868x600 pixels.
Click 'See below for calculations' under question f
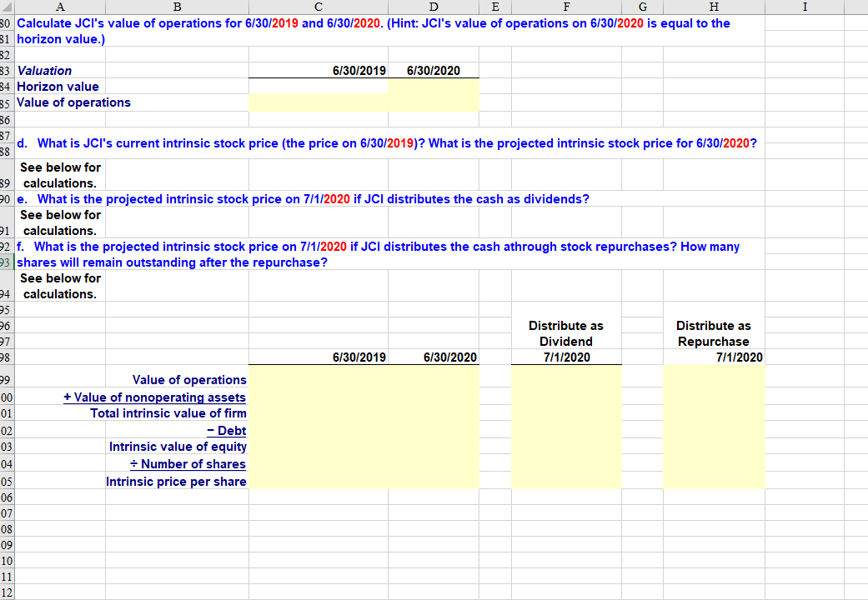[60, 286]
